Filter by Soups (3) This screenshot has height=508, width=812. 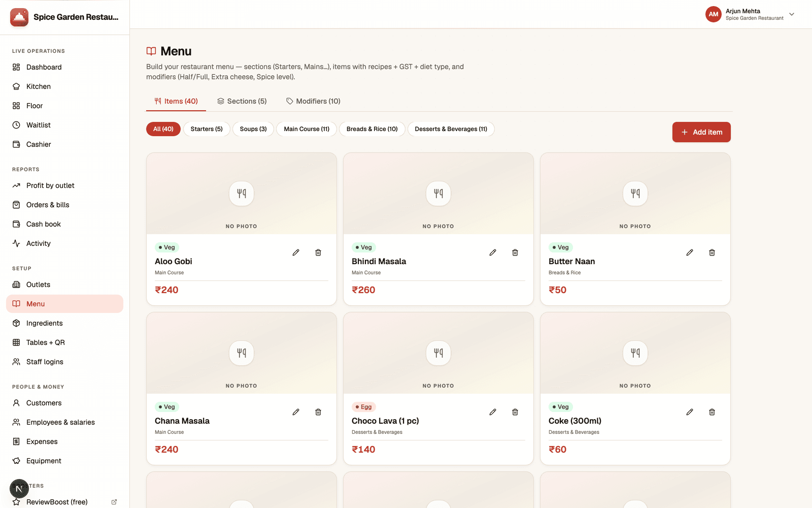253,129
